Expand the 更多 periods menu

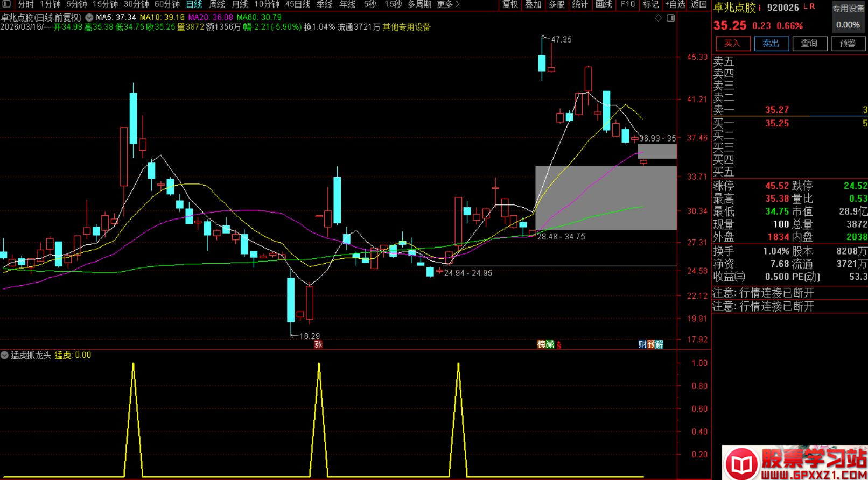coord(448,4)
